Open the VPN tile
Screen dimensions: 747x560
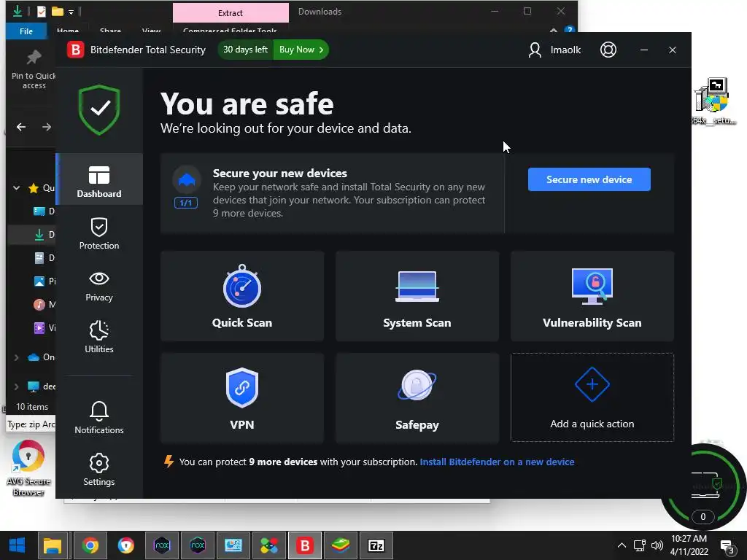242,398
